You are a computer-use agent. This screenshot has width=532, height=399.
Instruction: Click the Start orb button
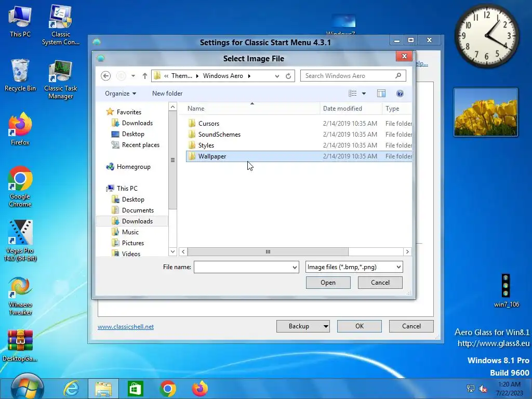(x=27, y=388)
